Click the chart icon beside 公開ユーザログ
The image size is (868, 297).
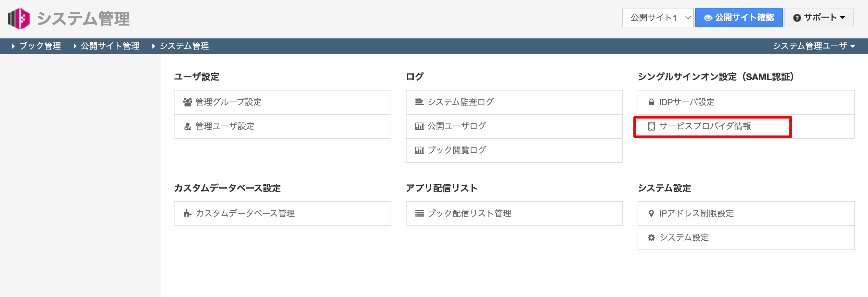pyautogui.click(x=419, y=126)
